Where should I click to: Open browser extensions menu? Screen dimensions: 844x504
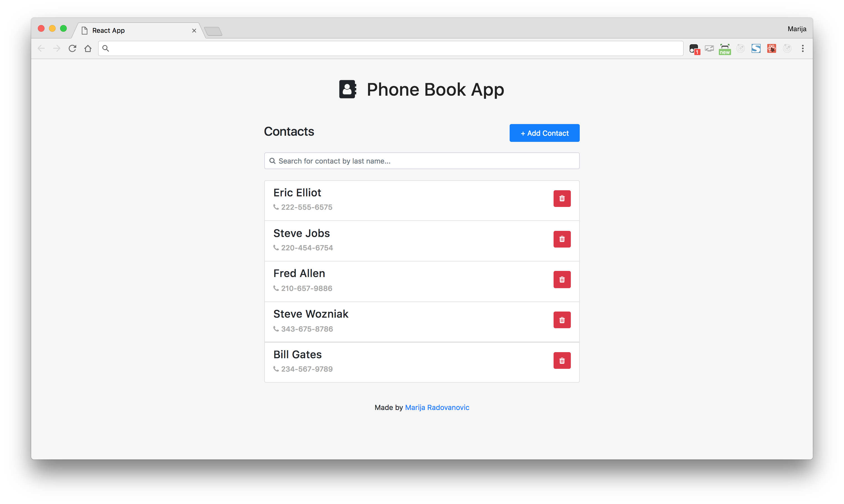804,48
